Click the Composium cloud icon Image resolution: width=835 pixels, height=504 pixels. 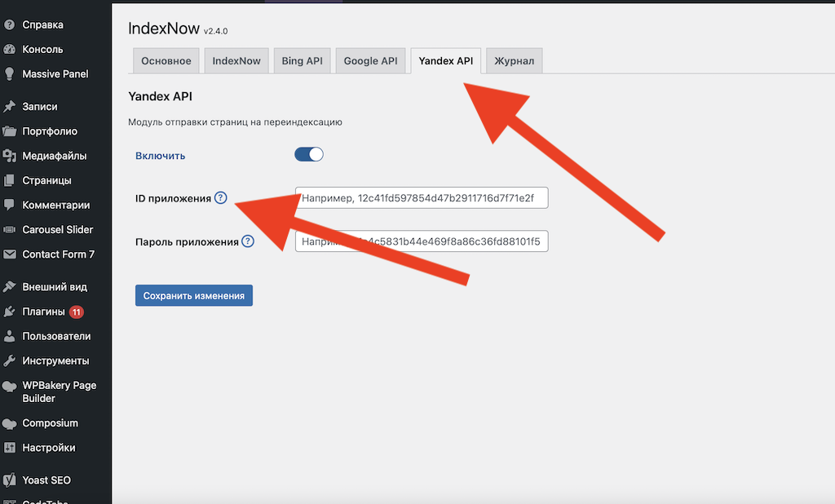[x=9, y=424]
